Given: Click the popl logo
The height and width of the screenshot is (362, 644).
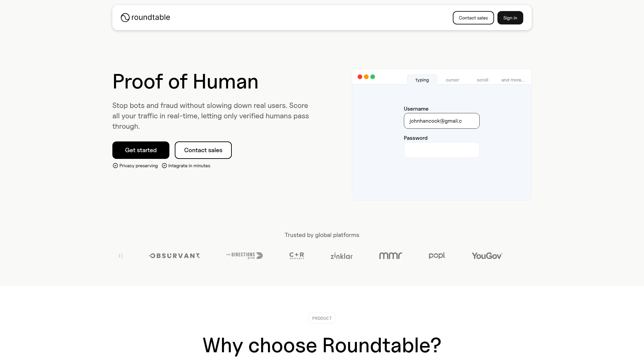Looking at the screenshot, I should click(x=437, y=256).
